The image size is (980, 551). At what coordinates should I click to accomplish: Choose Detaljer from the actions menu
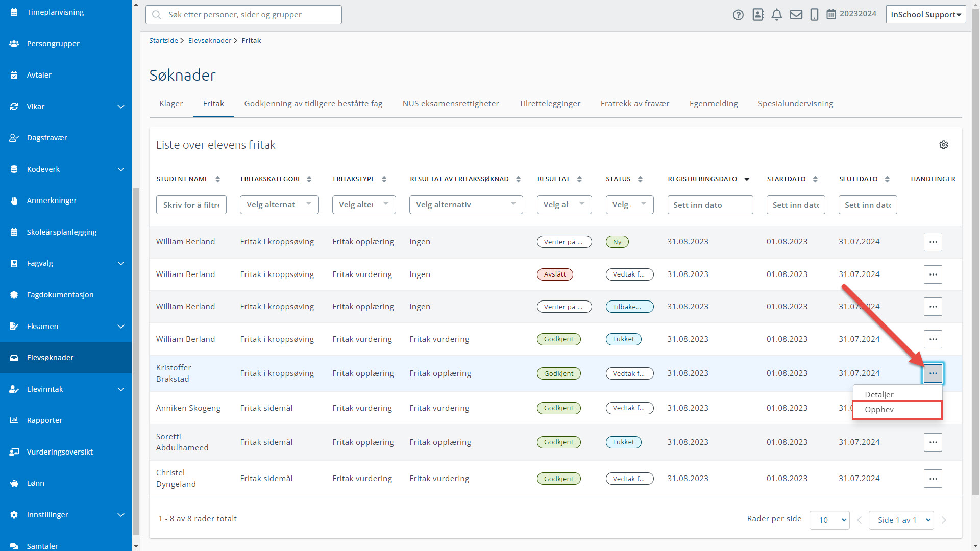tap(897, 394)
